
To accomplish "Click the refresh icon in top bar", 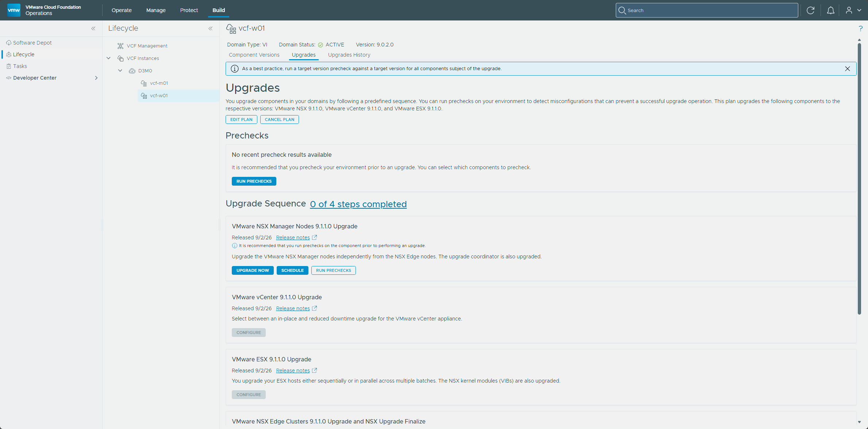I will pyautogui.click(x=810, y=10).
